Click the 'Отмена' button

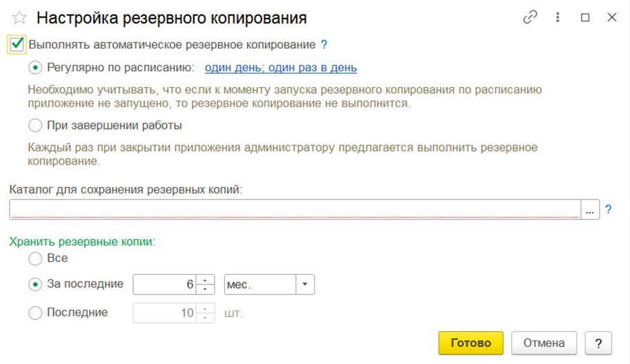(544, 343)
